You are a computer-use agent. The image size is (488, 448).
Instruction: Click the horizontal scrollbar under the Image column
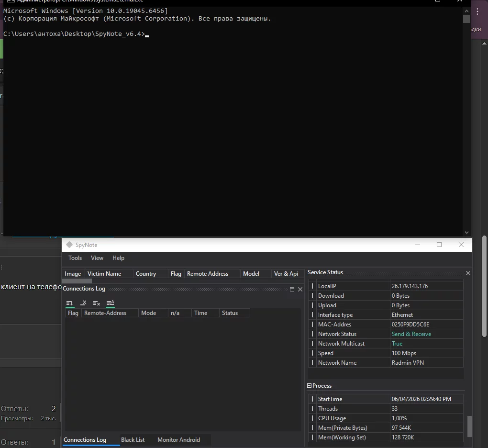[x=77, y=281]
